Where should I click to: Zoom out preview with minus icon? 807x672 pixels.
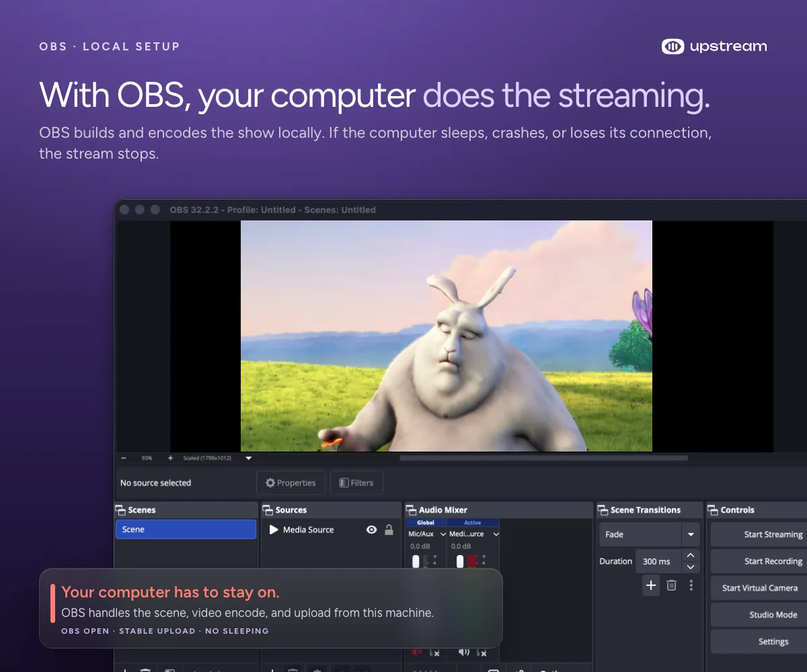pos(124,458)
